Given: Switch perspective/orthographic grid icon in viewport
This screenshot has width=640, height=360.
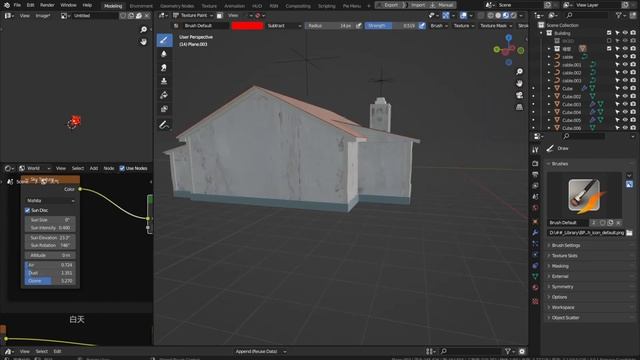Looking at the screenshot, I should click(519, 107).
